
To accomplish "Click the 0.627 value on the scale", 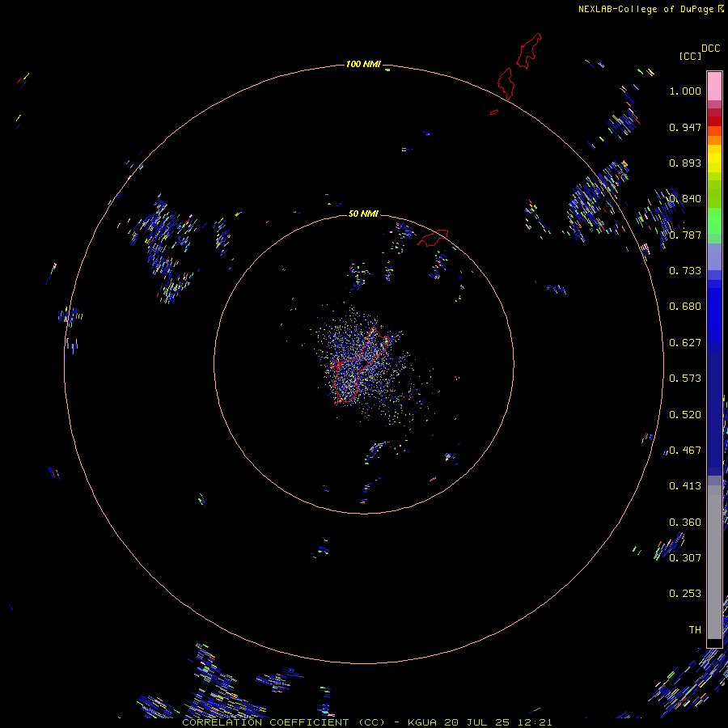I will (685, 343).
